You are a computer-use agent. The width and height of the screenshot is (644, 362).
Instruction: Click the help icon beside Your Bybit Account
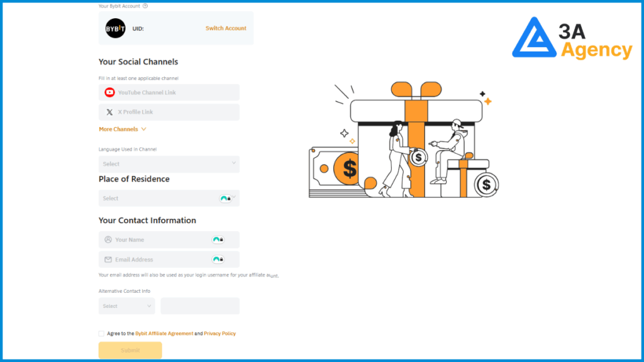click(x=145, y=6)
